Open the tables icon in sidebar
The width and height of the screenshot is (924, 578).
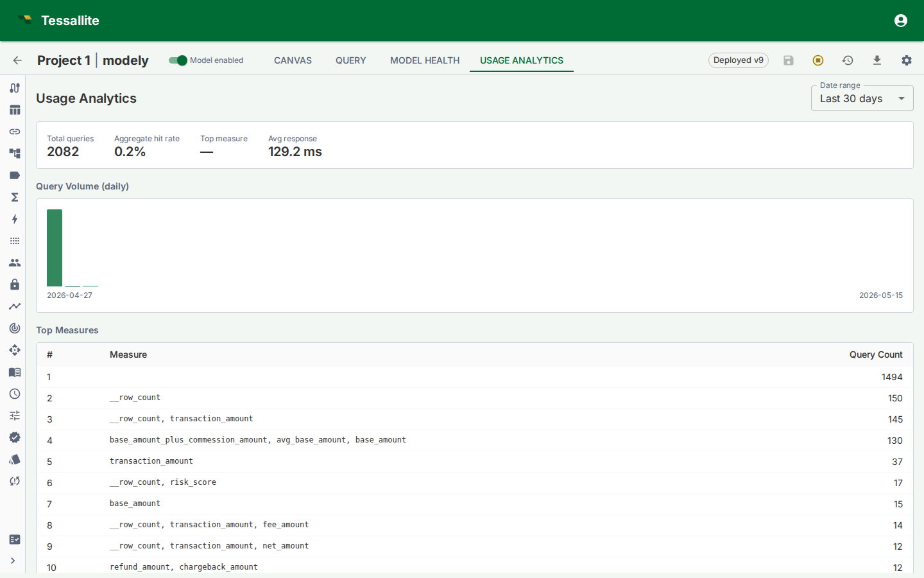click(x=15, y=110)
